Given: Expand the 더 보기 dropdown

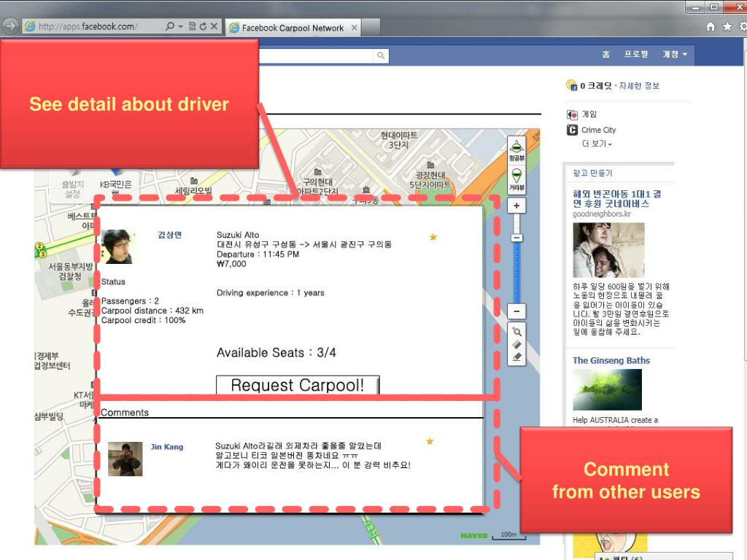Looking at the screenshot, I should tap(597, 144).
